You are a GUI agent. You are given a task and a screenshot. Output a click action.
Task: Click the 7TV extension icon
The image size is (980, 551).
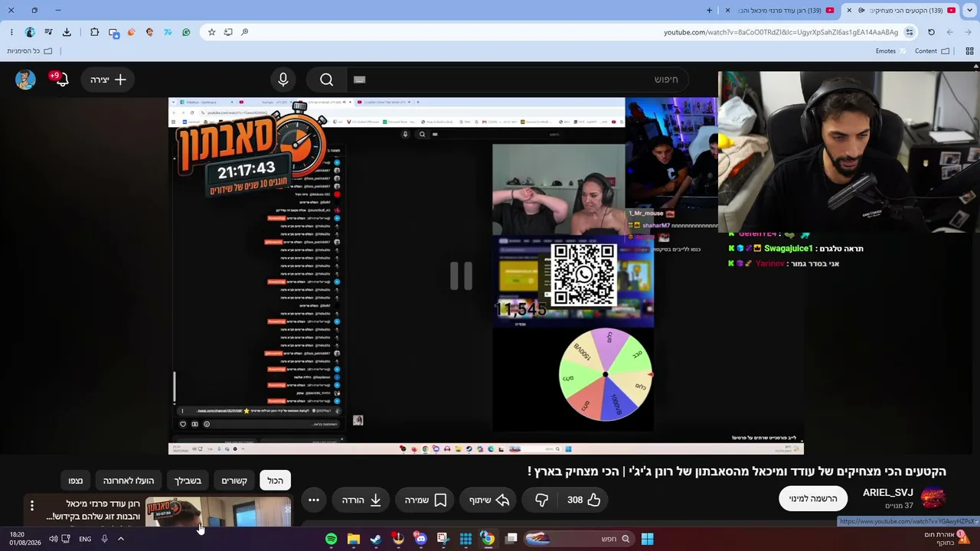coord(168,32)
